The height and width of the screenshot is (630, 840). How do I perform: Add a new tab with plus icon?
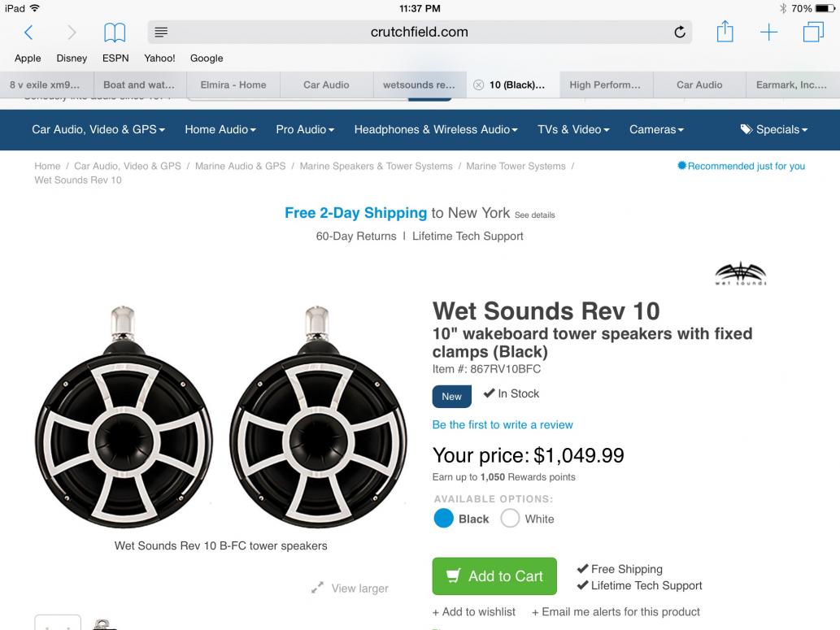[768, 33]
